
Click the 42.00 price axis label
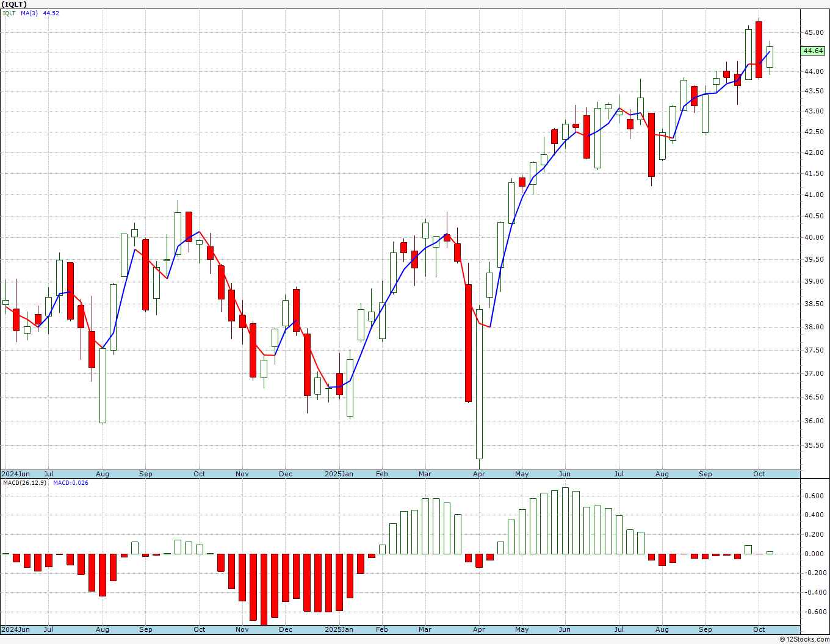click(814, 152)
